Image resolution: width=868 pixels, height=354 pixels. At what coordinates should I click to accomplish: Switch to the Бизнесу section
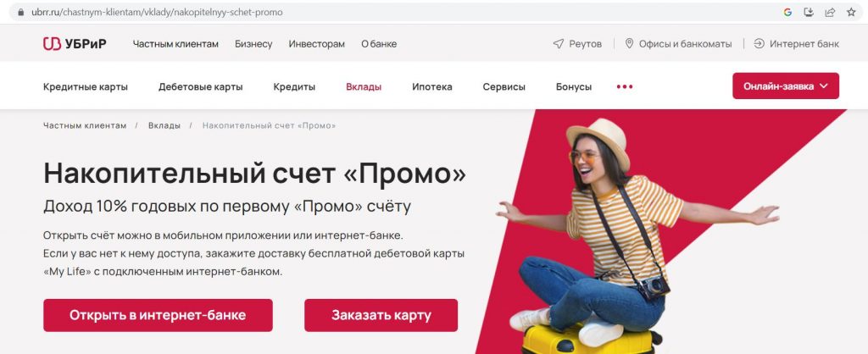tap(253, 44)
